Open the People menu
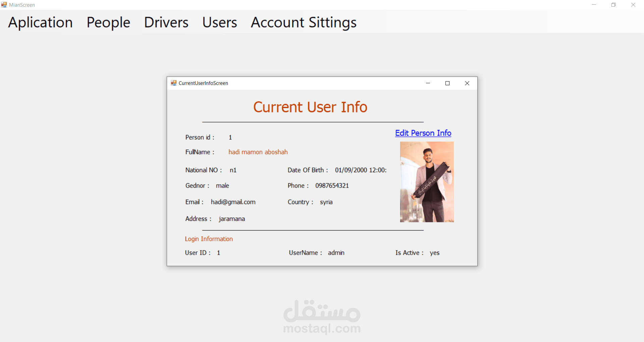The height and width of the screenshot is (342, 644). (108, 22)
